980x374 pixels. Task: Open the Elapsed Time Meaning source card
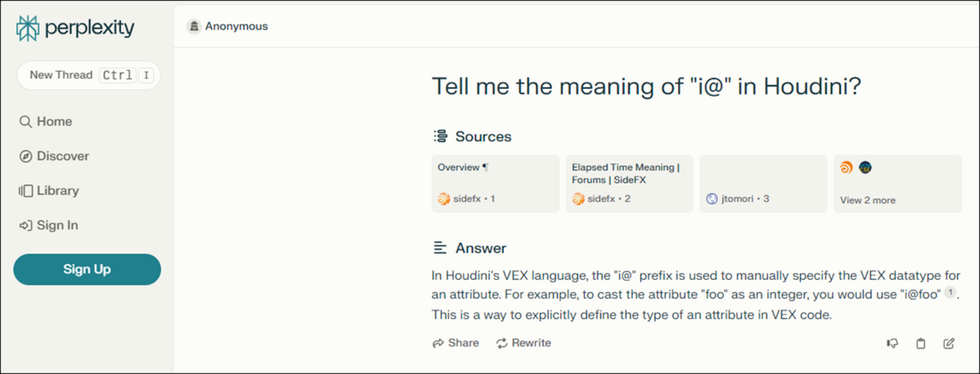(629, 184)
